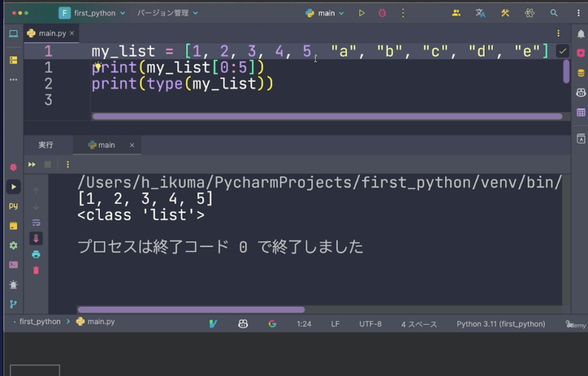588x376 pixels.
Task: Open the Run tool window play icon
Action: tap(14, 186)
